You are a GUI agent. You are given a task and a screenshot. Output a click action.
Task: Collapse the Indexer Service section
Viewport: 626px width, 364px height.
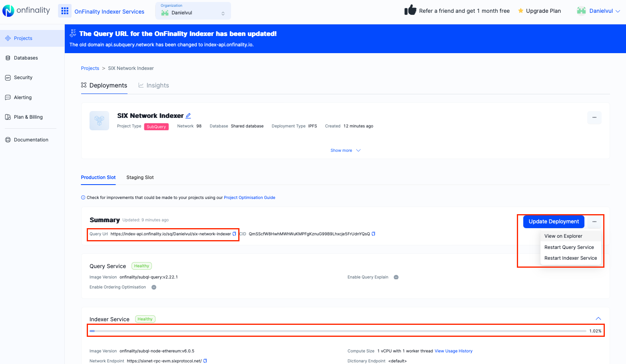(x=598, y=318)
